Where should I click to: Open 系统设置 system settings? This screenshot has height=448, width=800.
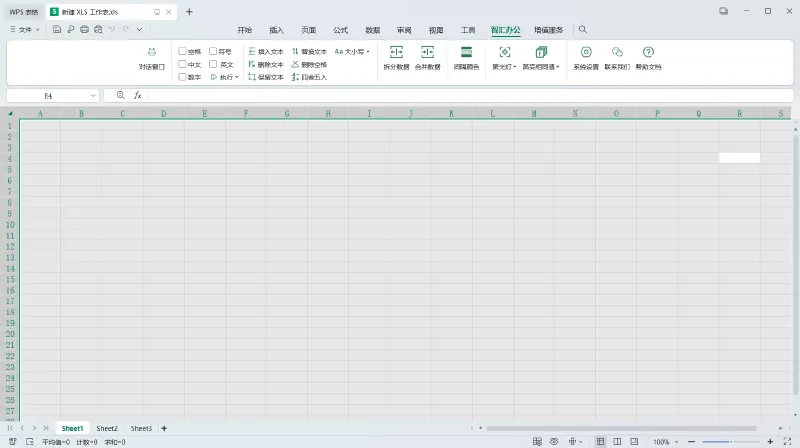coord(586,58)
